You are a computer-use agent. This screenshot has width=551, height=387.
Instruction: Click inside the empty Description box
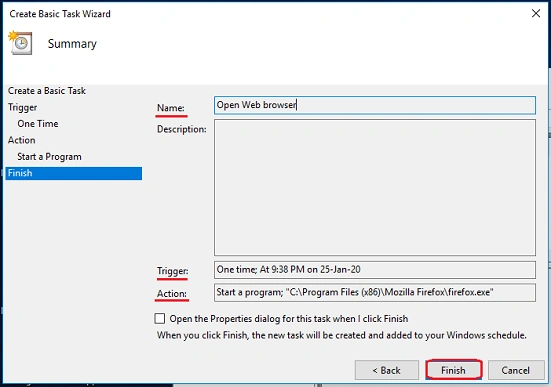point(375,187)
